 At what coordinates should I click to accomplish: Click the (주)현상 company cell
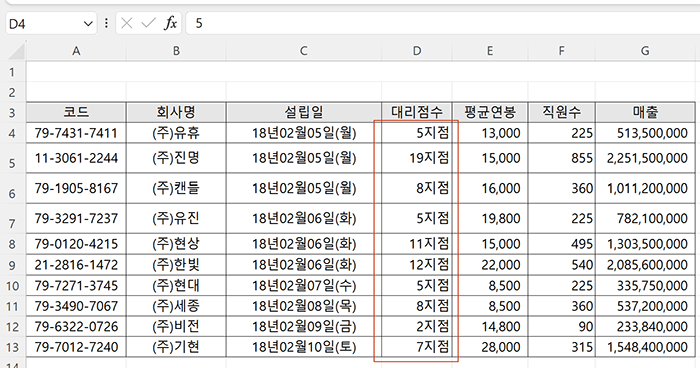point(176,244)
